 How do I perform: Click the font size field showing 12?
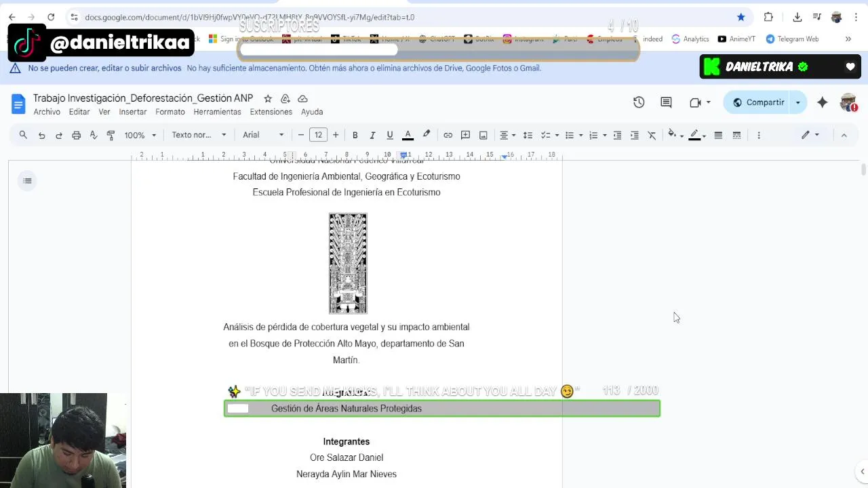click(x=318, y=135)
